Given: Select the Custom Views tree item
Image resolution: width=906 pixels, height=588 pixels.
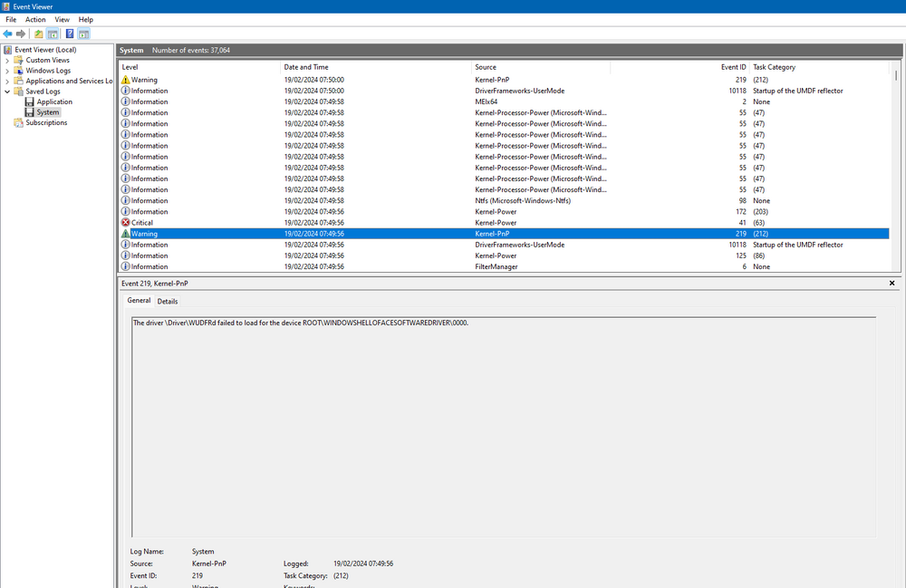Looking at the screenshot, I should (x=47, y=60).
